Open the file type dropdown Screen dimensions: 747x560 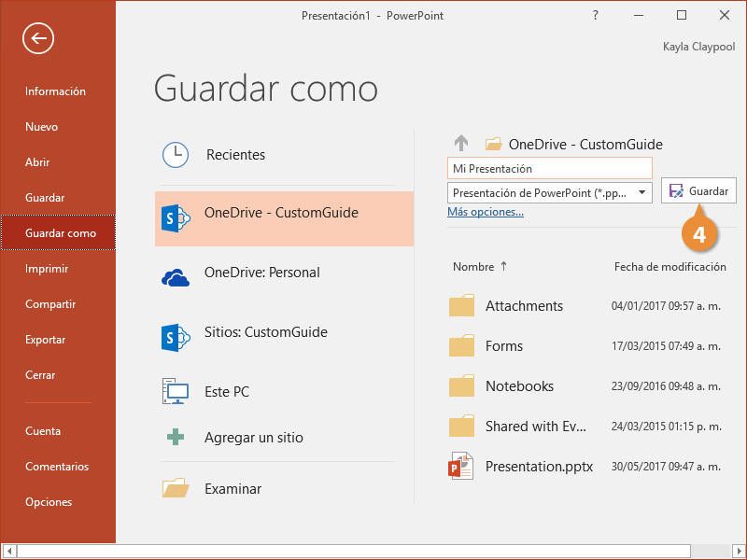pyautogui.click(x=641, y=193)
